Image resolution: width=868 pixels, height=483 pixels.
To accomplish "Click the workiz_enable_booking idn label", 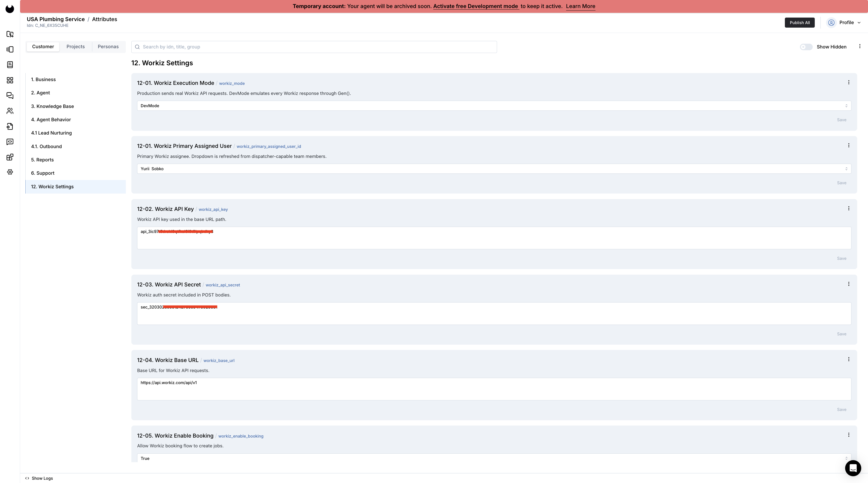I will 241,436.
